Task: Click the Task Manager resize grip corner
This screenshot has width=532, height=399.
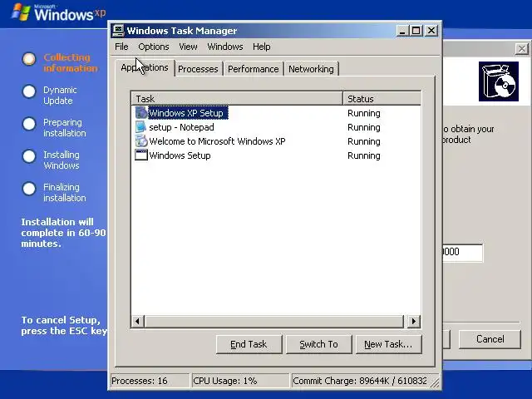Action: [x=434, y=382]
